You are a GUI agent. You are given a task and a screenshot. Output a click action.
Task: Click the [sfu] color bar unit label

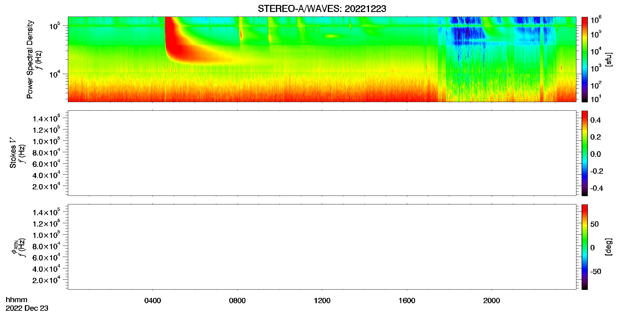[609, 59]
